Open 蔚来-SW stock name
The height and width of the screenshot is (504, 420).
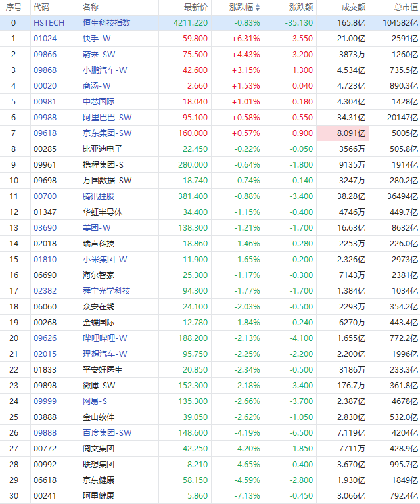pos(99,55)
